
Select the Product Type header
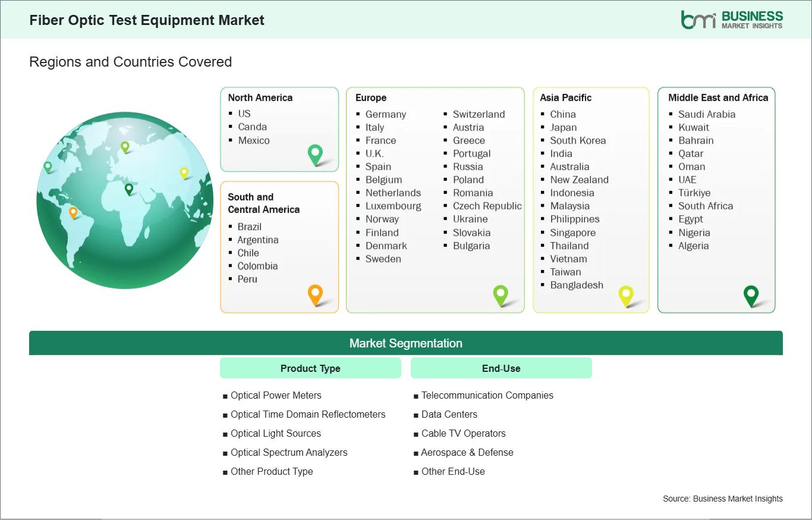tap(310, 368)
